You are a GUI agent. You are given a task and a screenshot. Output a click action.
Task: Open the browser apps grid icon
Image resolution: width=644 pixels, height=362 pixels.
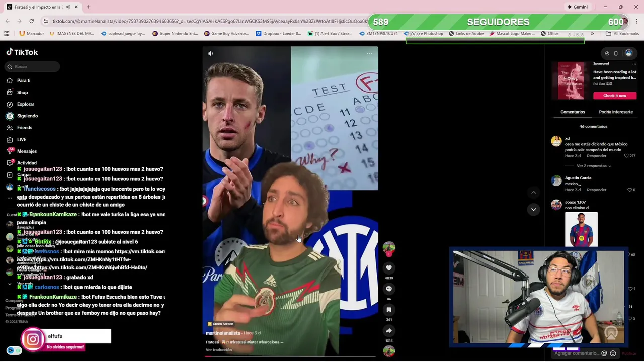[7, 34]
